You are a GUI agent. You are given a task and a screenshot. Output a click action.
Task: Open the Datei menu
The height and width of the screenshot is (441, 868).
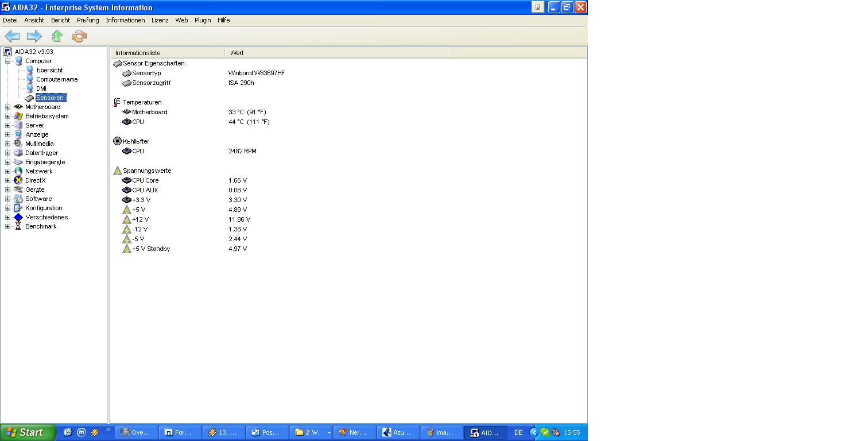coord(10,20)
